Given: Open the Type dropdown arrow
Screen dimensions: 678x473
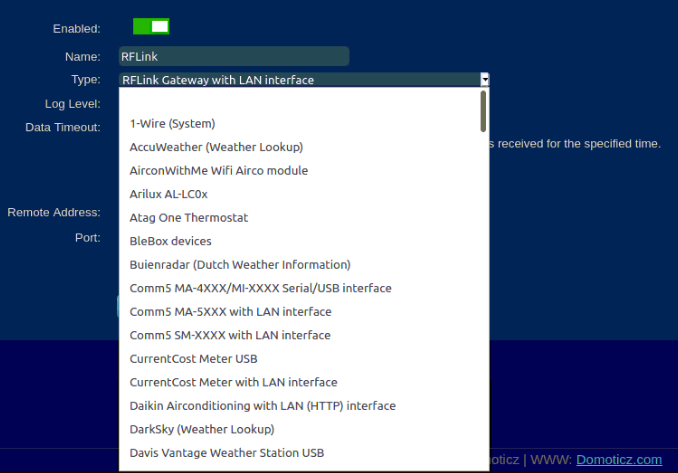Looking at the screenshot, I should coord(485,80).
